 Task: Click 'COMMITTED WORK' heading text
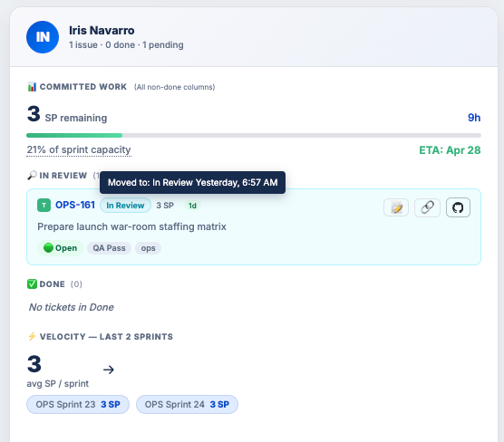(x=83, y=87)
